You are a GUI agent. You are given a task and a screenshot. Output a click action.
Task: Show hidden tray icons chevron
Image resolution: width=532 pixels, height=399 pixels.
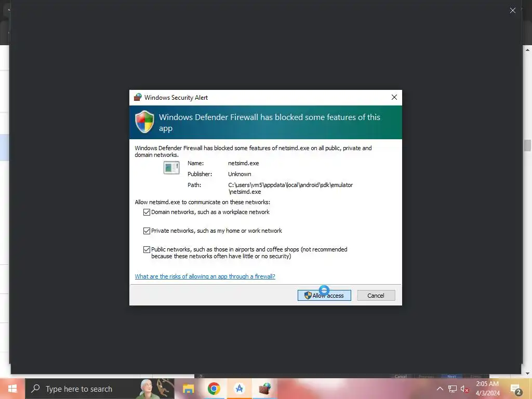point(440,389)
